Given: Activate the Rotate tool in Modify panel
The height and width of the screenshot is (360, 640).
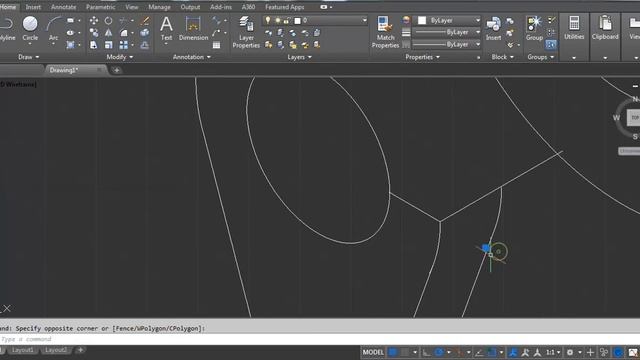Looking at the screenshot, I should (108, 20).
